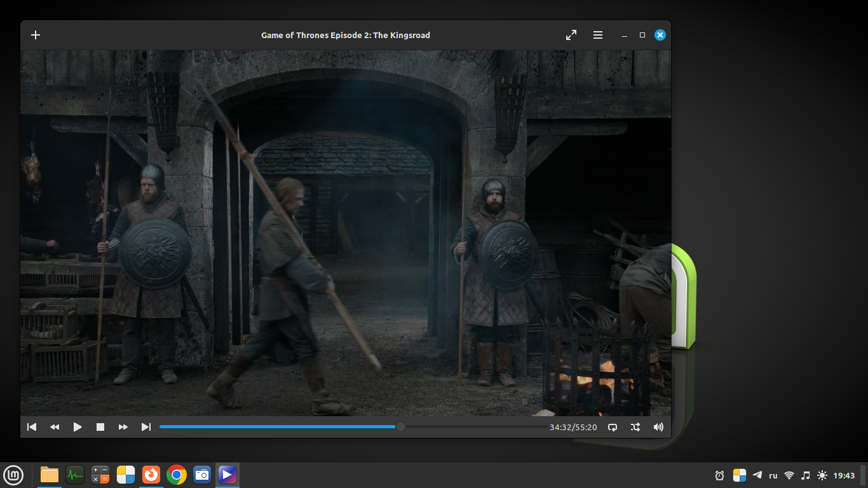Launch the Calculator from the taskbar

100,475
